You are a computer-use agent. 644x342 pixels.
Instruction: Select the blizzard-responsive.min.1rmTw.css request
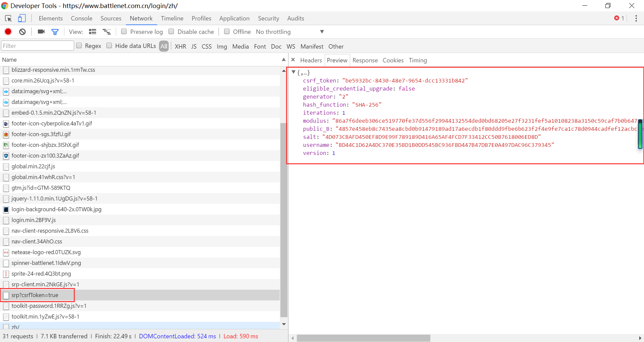(140, 70)
